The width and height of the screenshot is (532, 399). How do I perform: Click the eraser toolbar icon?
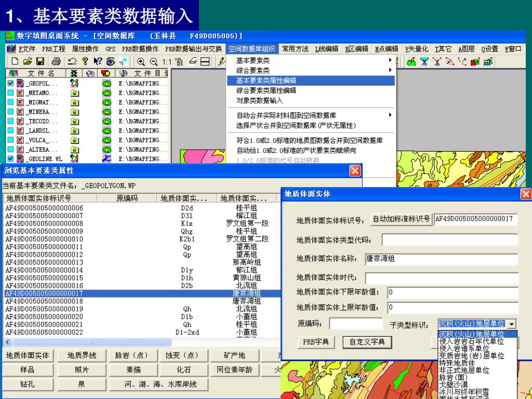(193, 61)
